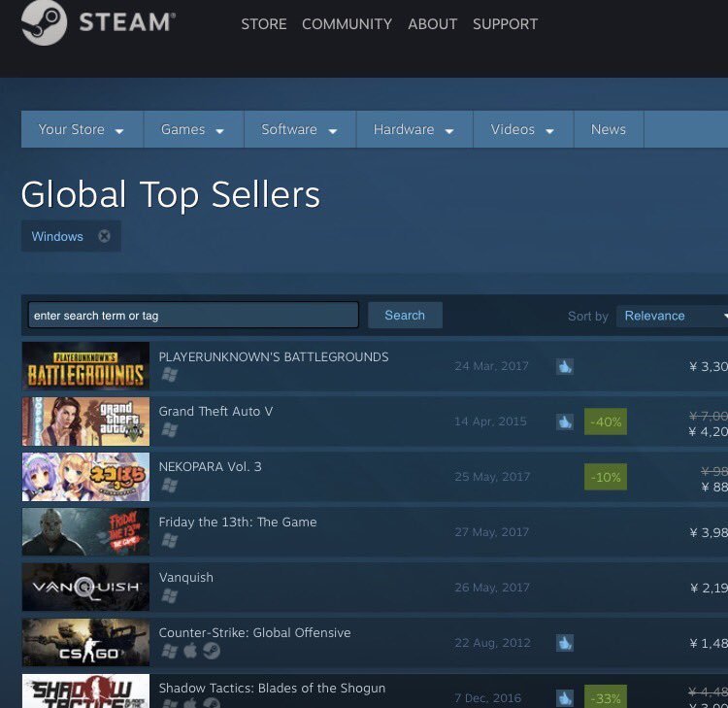The width and height of the screenshot is (728, 708).
Task: Expand the Hardware menu
Action: (x=414, y=129)
